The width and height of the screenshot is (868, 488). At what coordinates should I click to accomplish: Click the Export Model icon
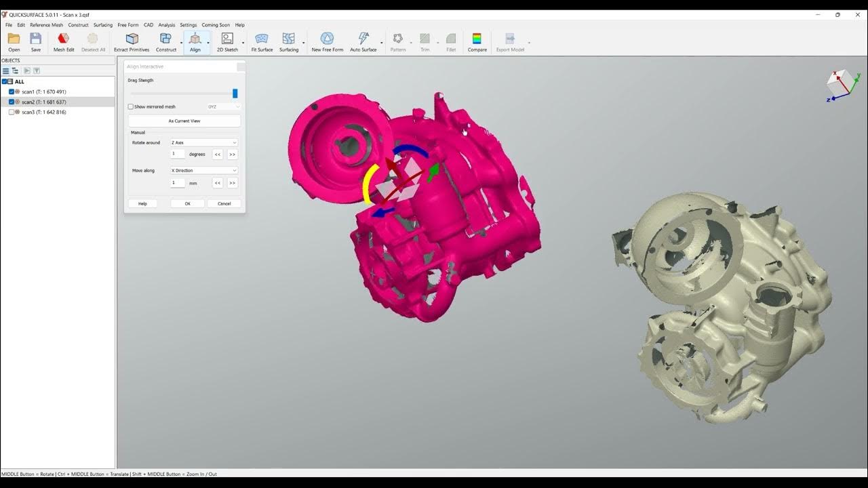[x=510, y=39]
